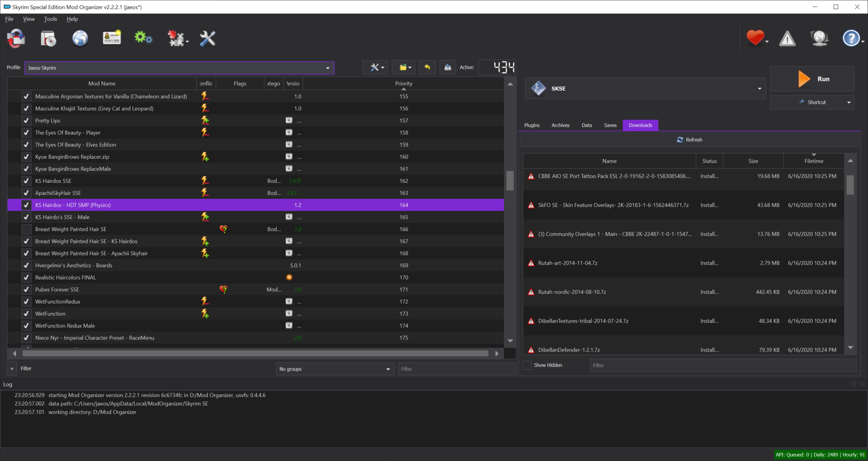Image resolution: width=868 pixels, height=461 pixels.
Task: Open Settings wrench and screwdriver icon
Action: [x=208, y=38]
